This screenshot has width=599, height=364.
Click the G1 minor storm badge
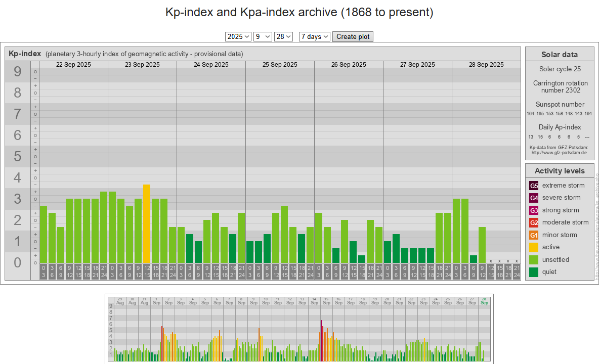click(534, 235)
